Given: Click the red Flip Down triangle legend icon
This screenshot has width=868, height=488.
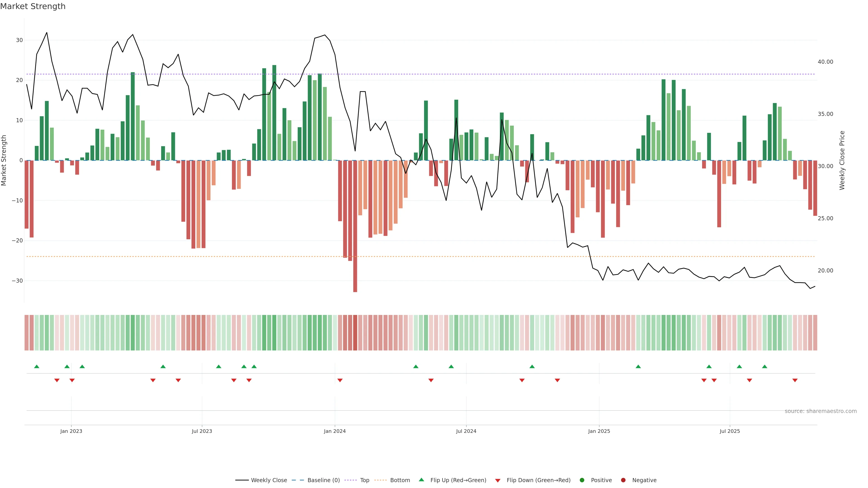Looking at the screenshot, I should pyautogui.click(x=498, y=481).
